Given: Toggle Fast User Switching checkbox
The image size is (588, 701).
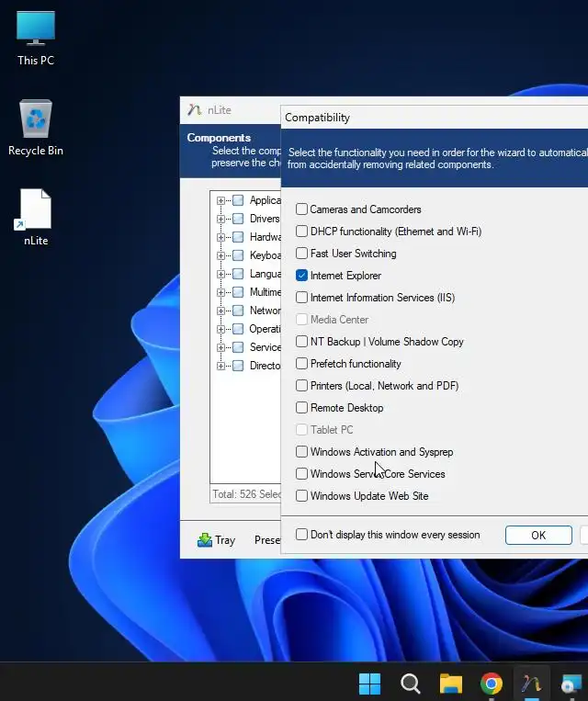Looking at the screenshot, I should [302, 253].
